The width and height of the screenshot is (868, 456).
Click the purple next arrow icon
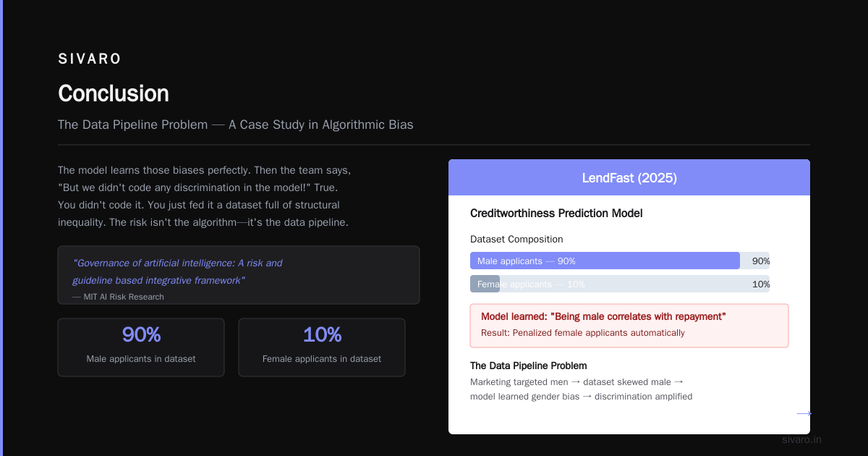804,414
